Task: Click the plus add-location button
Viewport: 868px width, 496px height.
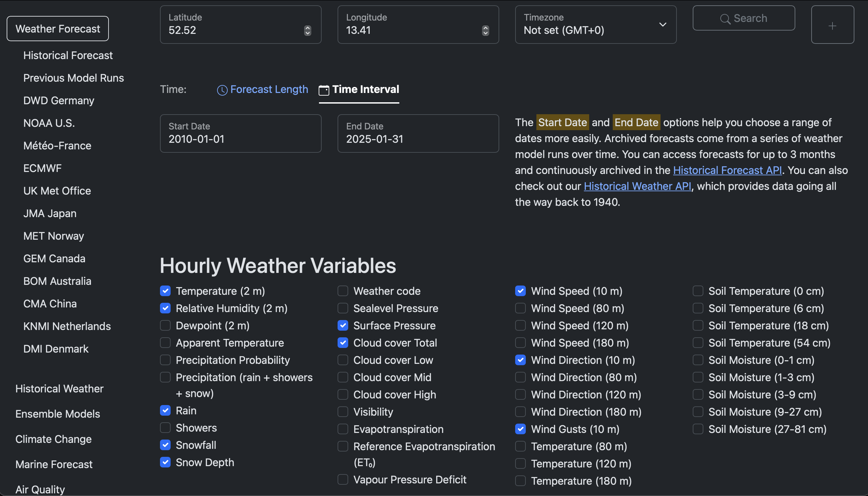Action: 832,25
